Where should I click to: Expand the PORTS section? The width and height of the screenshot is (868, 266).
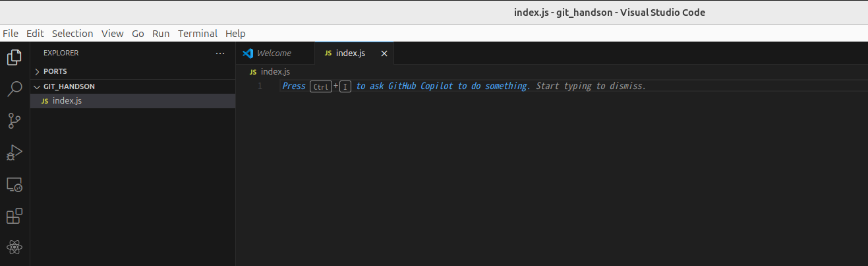click(132, 71)
